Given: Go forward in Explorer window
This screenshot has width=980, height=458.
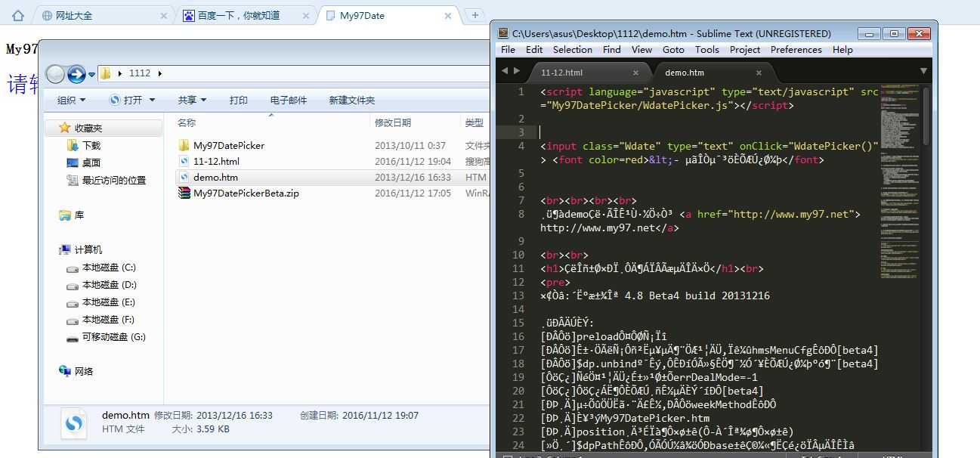Looking at the screenshot, I should [x=76, y=73].
